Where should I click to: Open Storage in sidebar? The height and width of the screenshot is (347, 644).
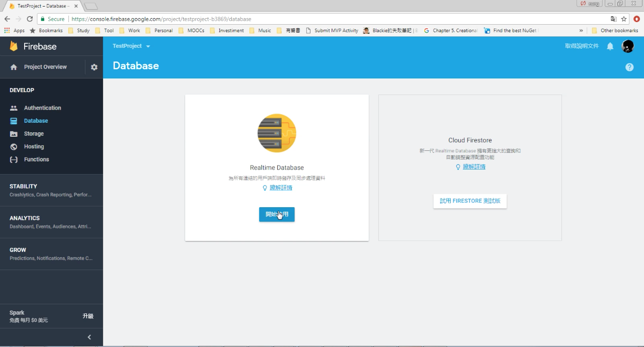(34, 134)
